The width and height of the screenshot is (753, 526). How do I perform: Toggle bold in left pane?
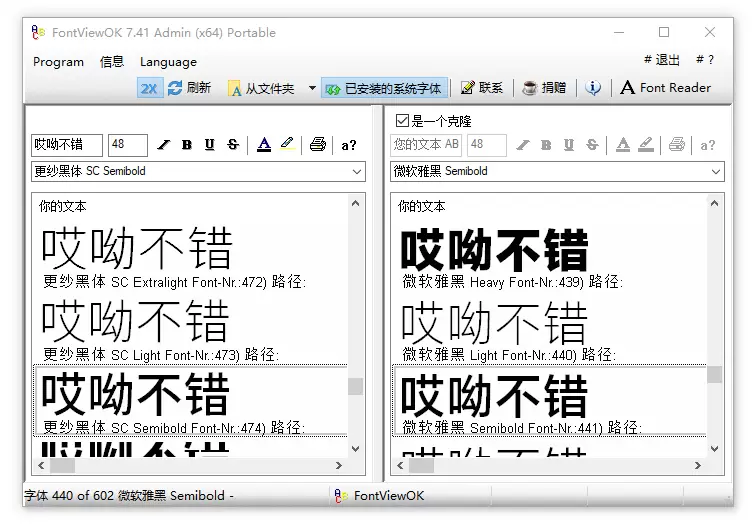click(187, 145)
